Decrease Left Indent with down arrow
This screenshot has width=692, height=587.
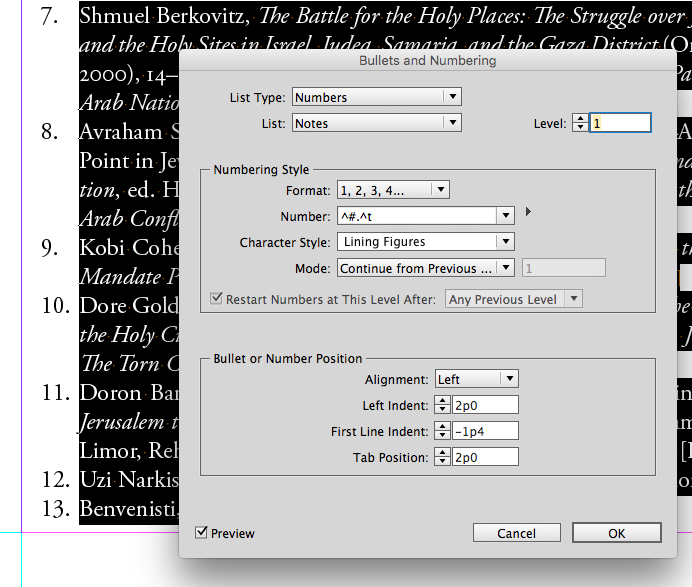(x=442, y=410)
